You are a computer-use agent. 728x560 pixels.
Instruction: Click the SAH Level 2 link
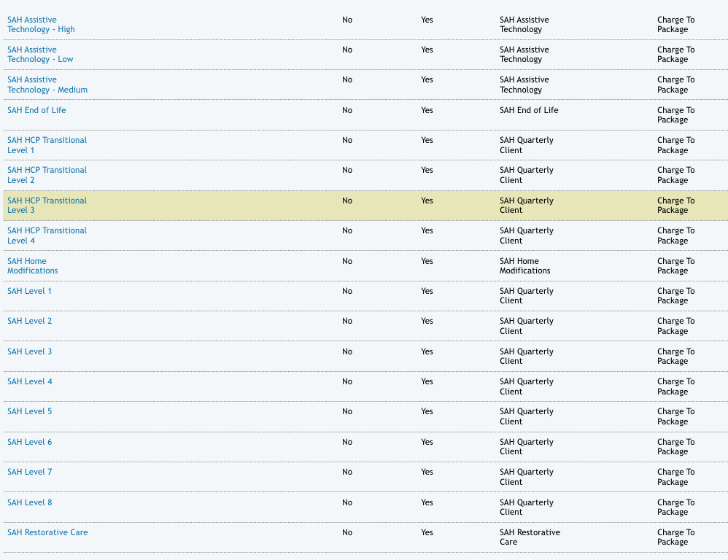coord(30,321)
